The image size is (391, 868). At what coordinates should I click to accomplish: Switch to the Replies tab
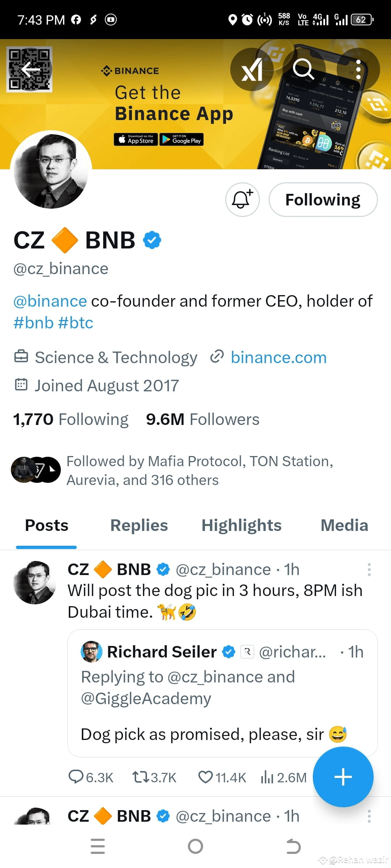[x=139, y=526]
